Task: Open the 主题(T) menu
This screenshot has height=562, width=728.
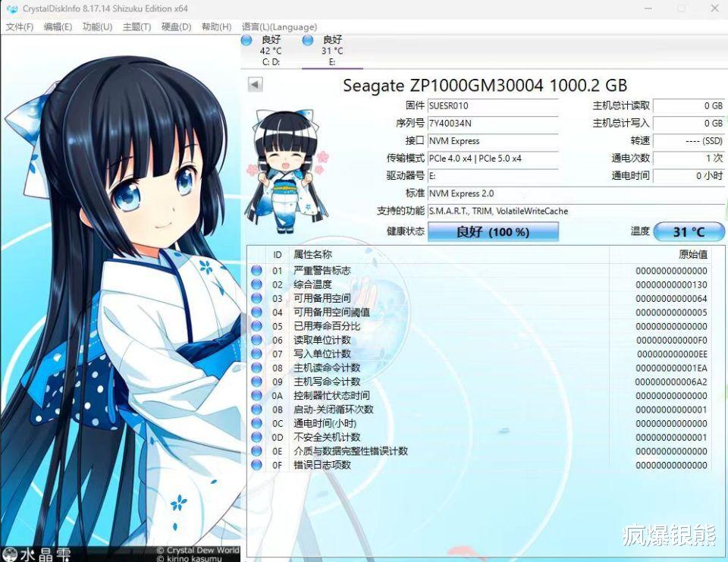Action: pyautogui.click(x=136, y=27)
